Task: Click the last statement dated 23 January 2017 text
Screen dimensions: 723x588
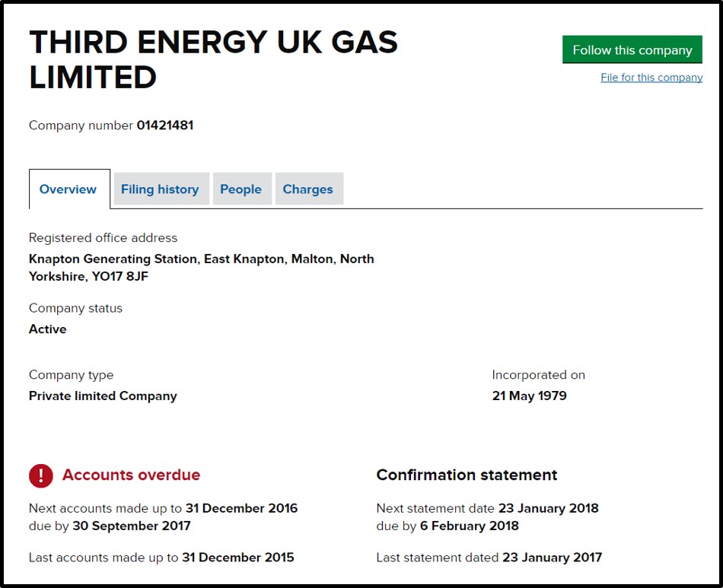Action: pyautogui.click(x=489, y=557)
